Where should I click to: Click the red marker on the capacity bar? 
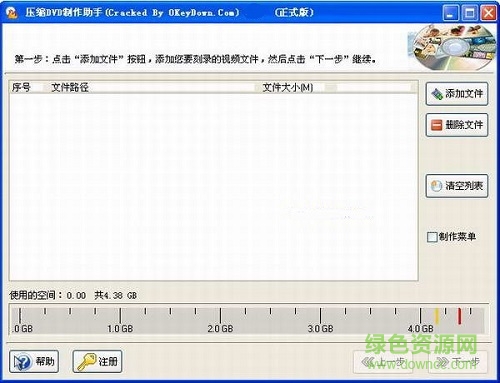pos(459,316)
